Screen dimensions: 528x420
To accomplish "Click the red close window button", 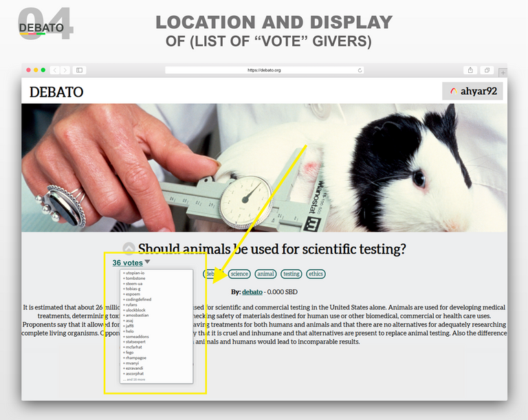I will click(29, 70).
